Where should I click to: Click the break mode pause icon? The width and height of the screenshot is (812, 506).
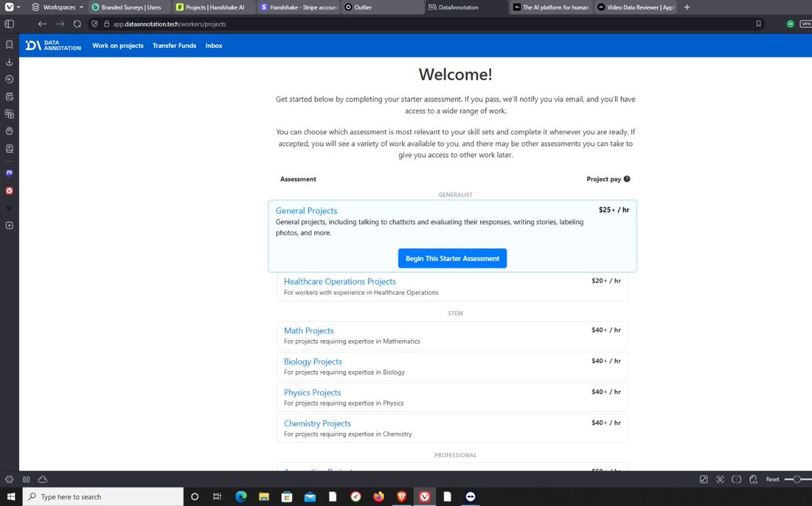click(x=26, y=480)
